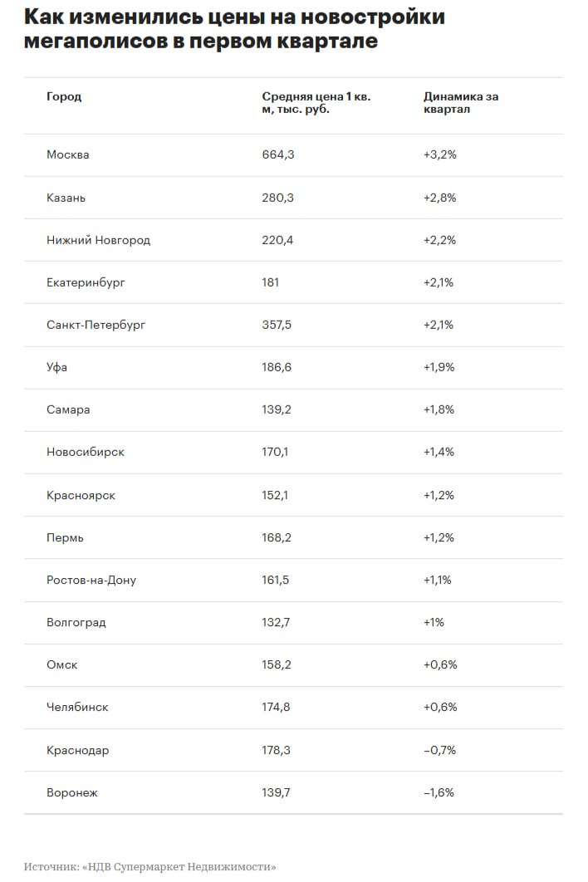Click the "Город" column header
Screen dimensions: 588x882
tap(64, 97)
